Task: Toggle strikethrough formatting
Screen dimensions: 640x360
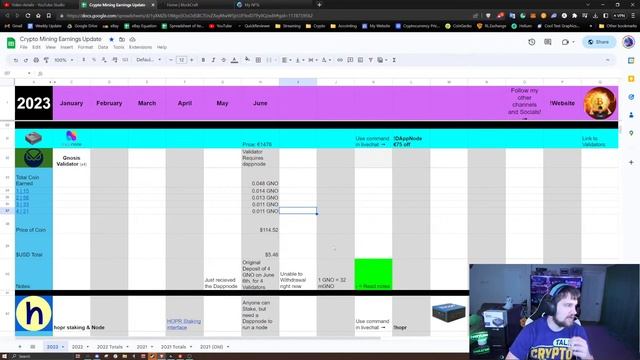Action: [x=223, y=60]
